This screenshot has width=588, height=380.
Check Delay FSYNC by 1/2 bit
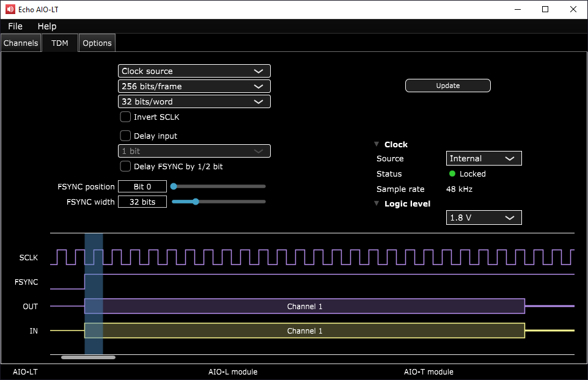pos(125,166)
